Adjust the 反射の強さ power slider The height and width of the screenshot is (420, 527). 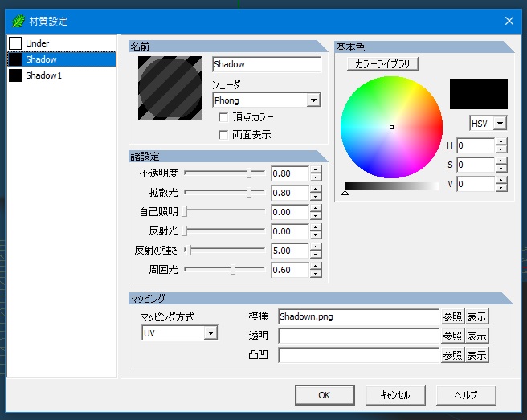(224, 251)
